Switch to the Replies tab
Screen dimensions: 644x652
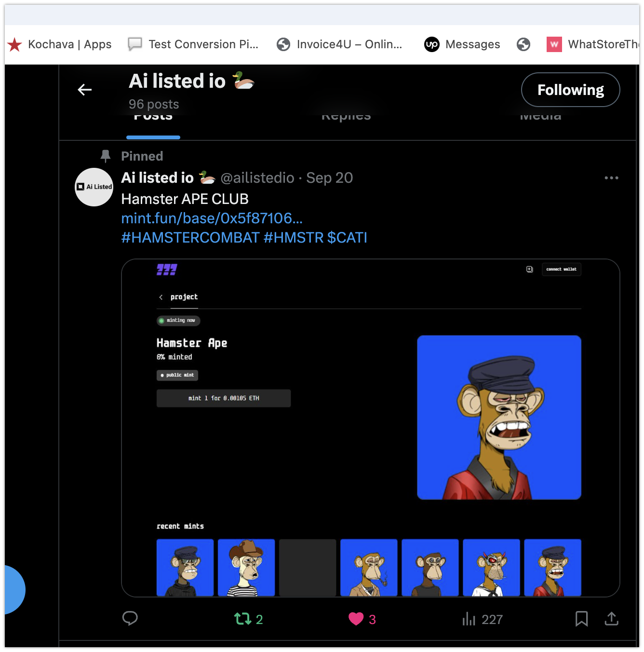click(x=346, y=117)
